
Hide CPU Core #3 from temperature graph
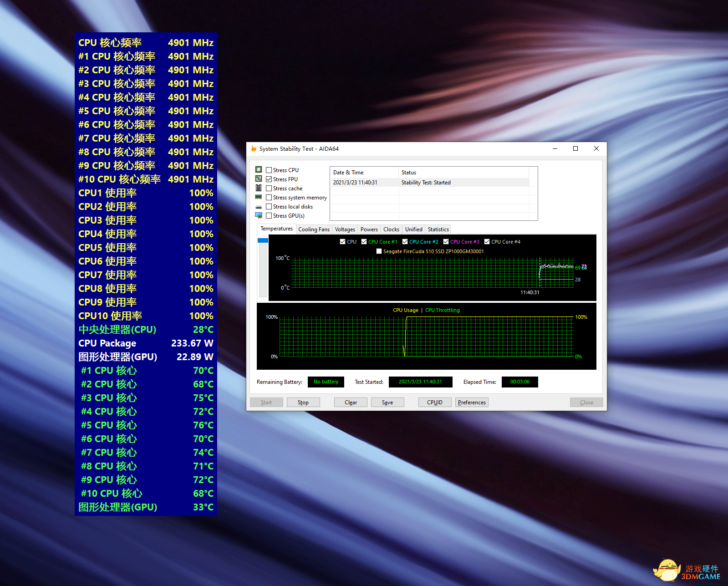tap(446, 242)
